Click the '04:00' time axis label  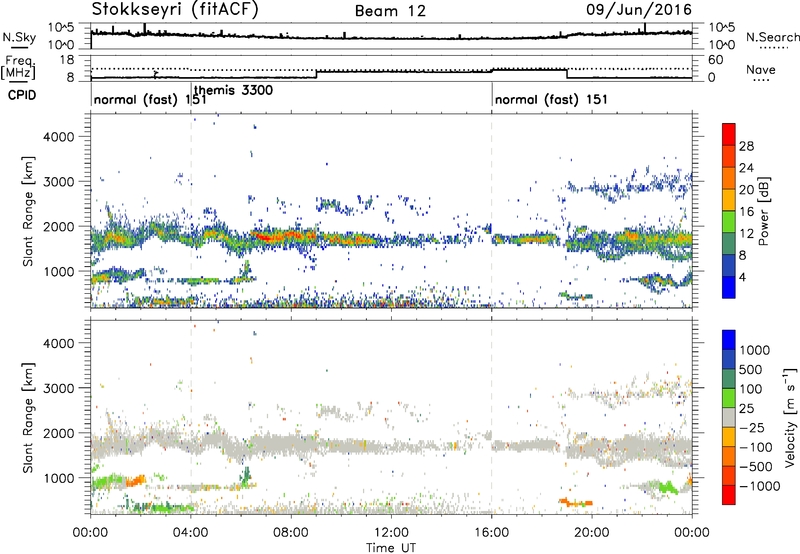point(190,533)
